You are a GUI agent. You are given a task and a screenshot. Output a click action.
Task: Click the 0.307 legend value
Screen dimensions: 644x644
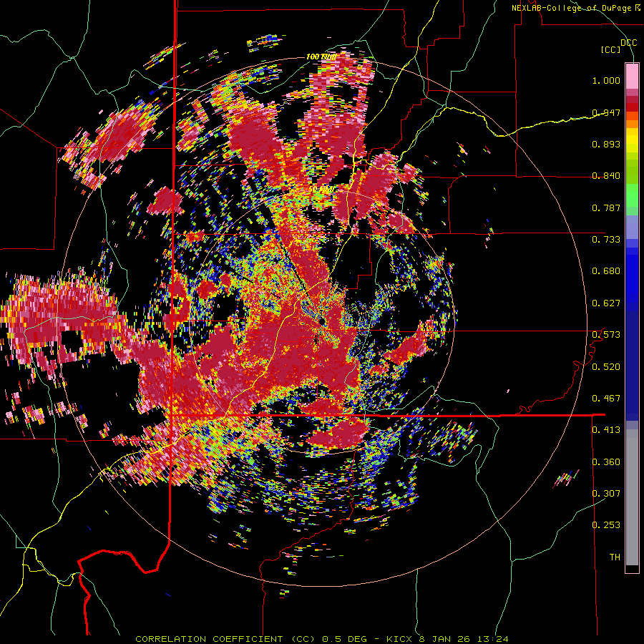click(x=606, y=494)
